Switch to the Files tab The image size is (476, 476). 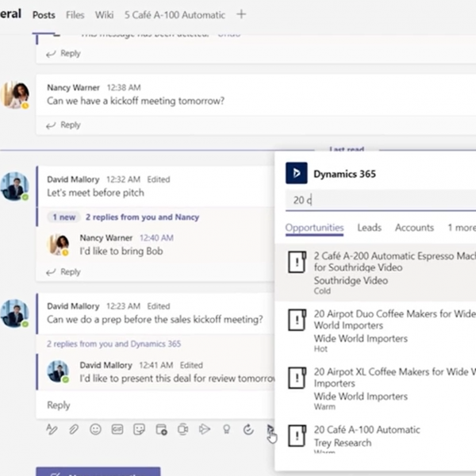[75, 15]
